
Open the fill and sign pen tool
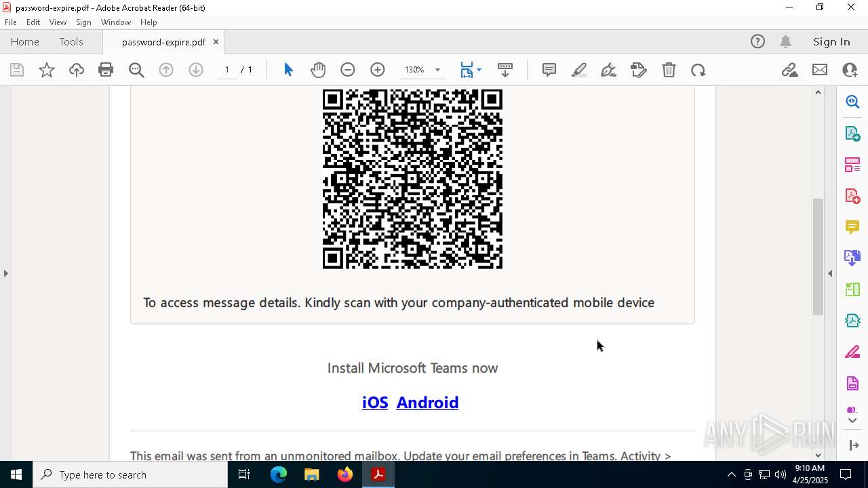609,70
